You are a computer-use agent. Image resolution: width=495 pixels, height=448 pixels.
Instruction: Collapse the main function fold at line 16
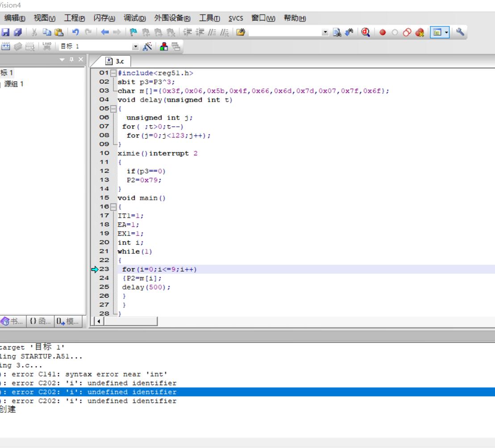tap(113, 207)
